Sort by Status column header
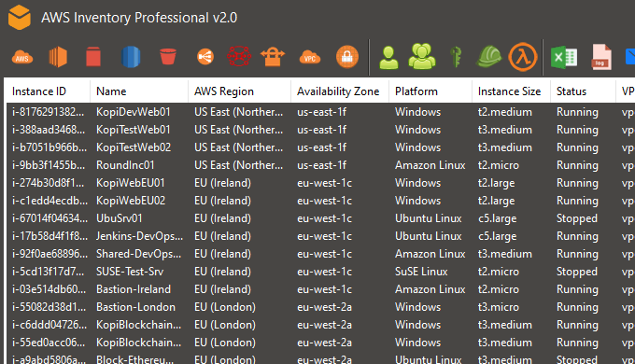The image size is (635, 364). tap(571, 91)
